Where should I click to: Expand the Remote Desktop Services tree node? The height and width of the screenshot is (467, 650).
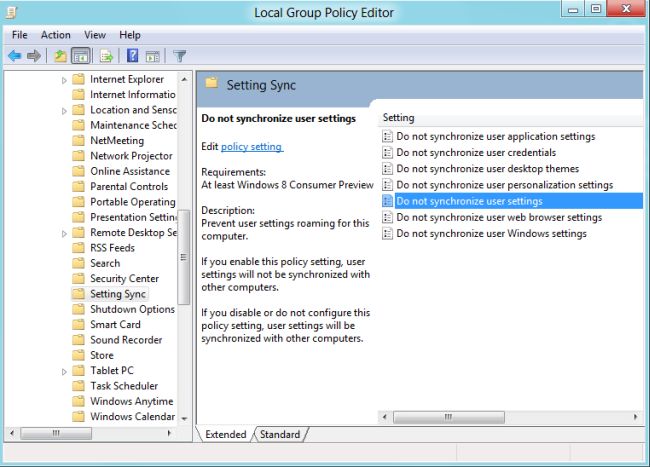64,233
